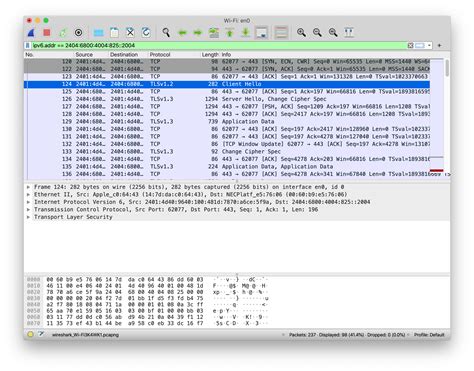This screenshot has height=371, width=474.
Task: Sort by the No. column header
Action: (x=49, y=54)
